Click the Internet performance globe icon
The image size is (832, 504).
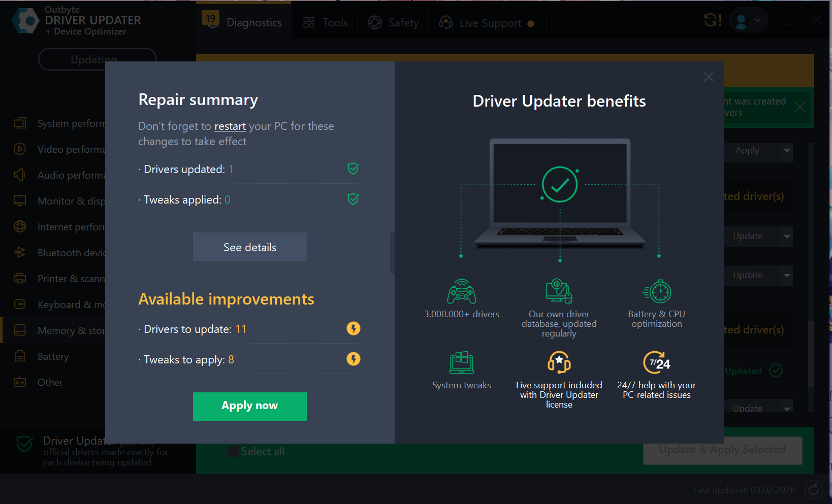click(x=20, y=227)
